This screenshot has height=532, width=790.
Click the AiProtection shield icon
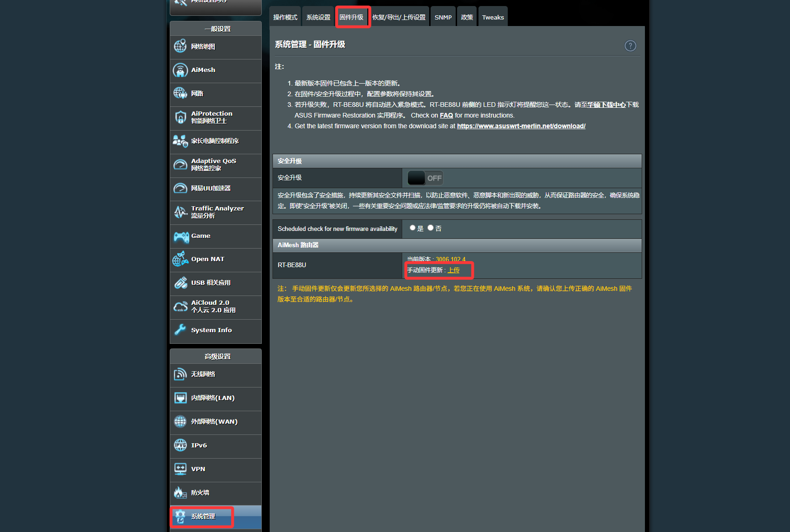180,117
